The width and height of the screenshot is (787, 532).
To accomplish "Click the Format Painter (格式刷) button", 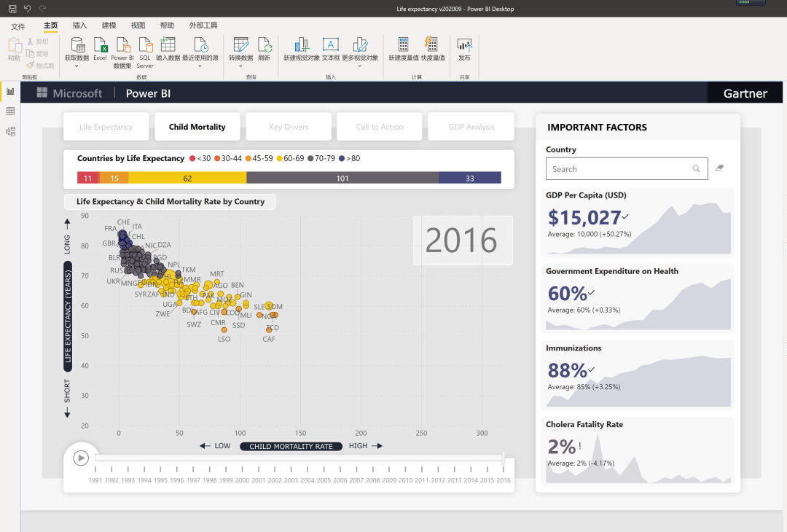I will coord(40,66).
